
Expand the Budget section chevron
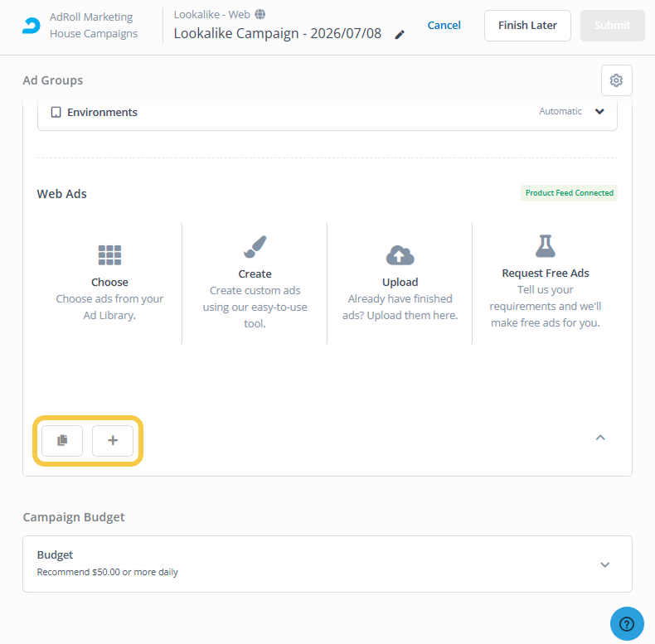pyautogui.click(x=604, y=564)
